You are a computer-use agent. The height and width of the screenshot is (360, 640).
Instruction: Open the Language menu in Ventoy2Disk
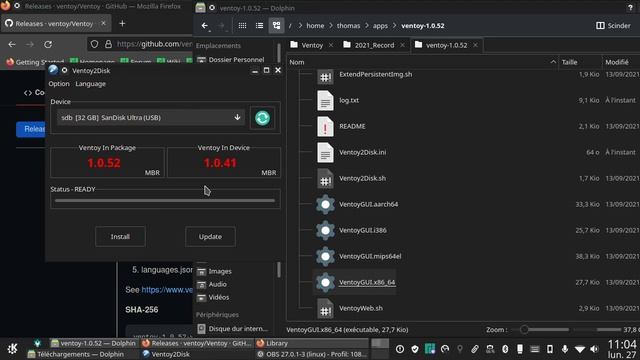[90, 84]
